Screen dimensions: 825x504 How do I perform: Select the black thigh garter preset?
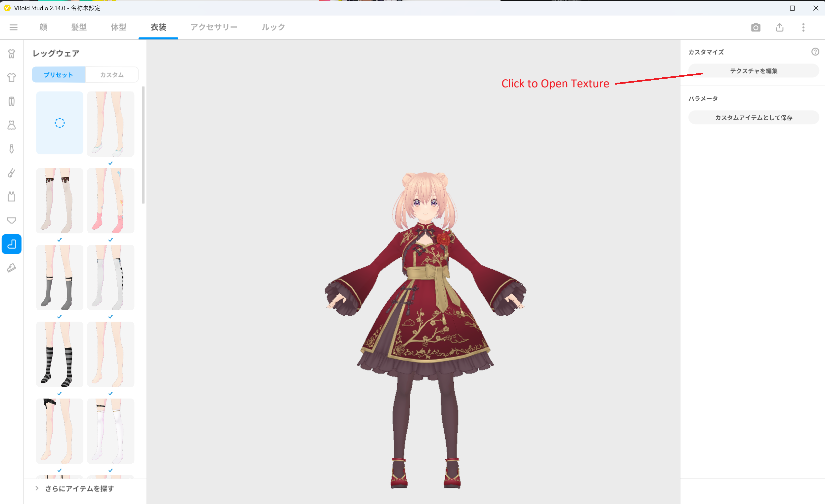(60, 431)
